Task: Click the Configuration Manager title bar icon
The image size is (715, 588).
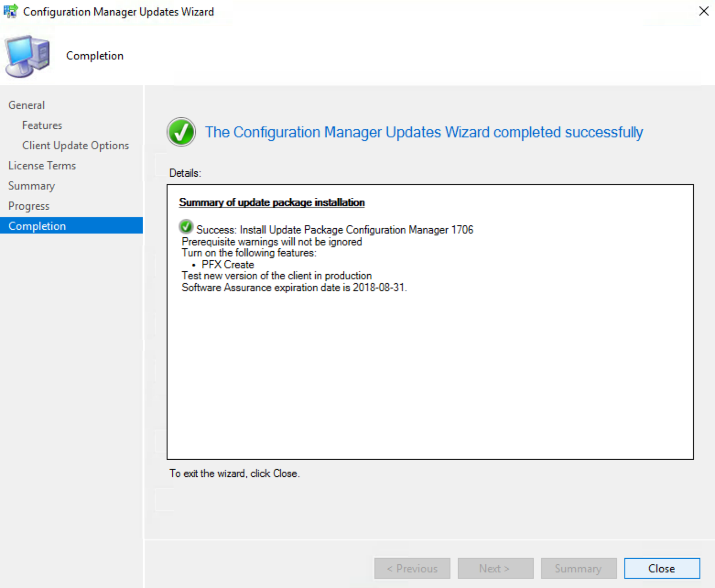Action: pyautogui.click(x=11, y=11)
